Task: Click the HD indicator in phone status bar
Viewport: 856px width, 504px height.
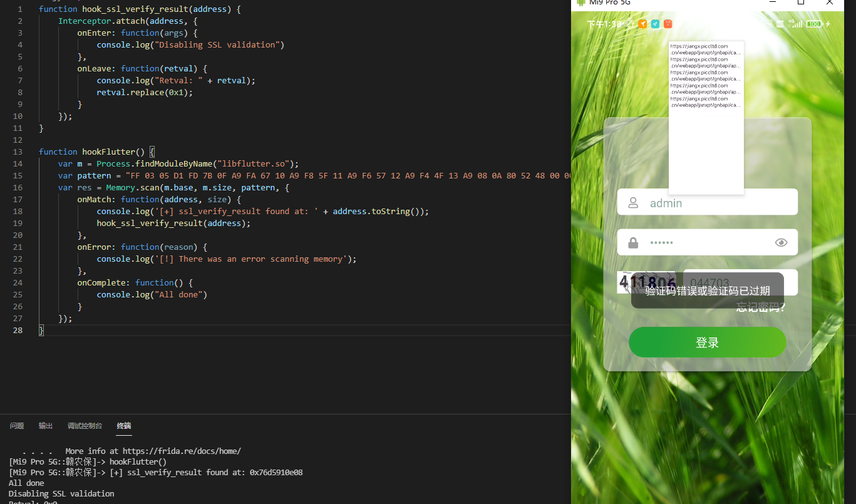Action: [x=780, y=24]
